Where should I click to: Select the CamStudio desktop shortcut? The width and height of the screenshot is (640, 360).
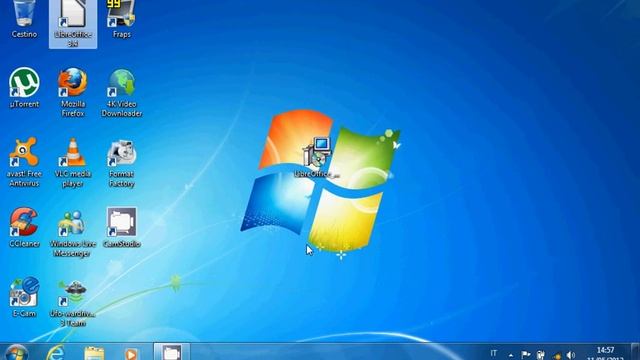click(x=122, y=228)
